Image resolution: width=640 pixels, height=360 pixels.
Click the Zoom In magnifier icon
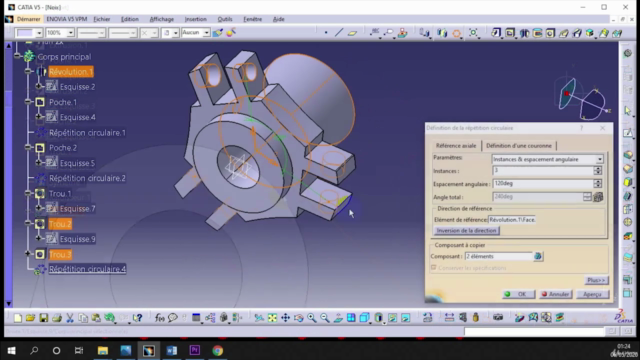click(312, 318)
